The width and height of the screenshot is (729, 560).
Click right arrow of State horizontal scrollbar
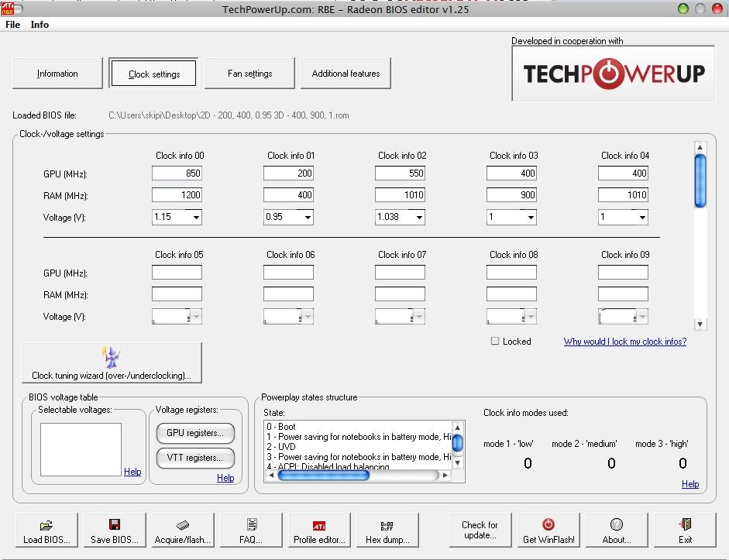[445, 476]
